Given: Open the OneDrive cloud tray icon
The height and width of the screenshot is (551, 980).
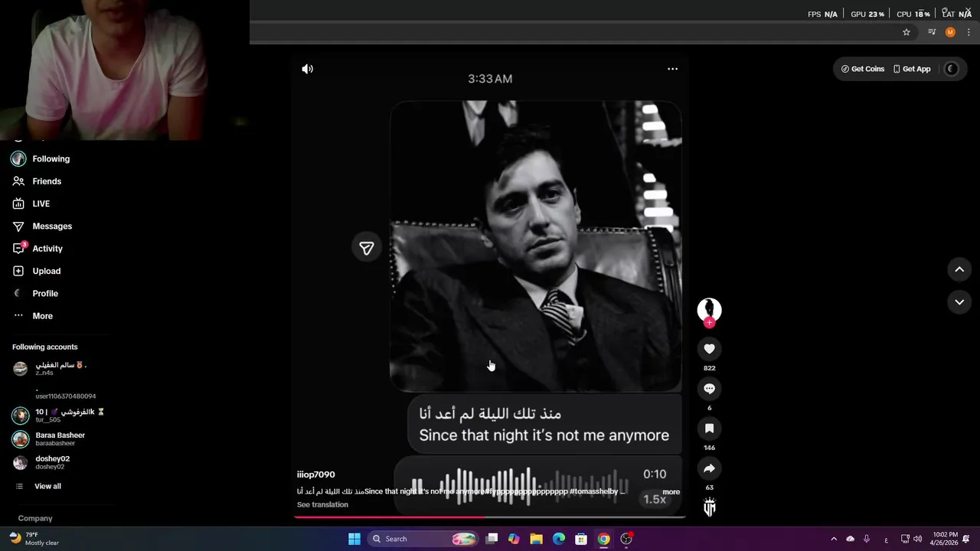Looking at the screenshot, I should (x=850, y=539).
